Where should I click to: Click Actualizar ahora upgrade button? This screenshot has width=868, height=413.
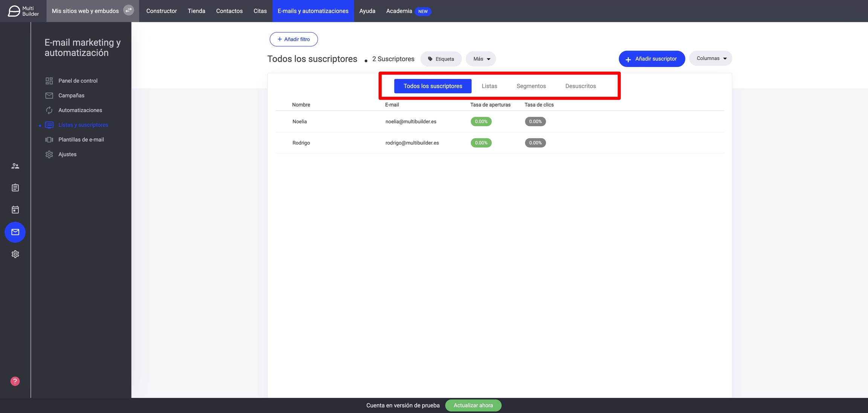point(473,405)
